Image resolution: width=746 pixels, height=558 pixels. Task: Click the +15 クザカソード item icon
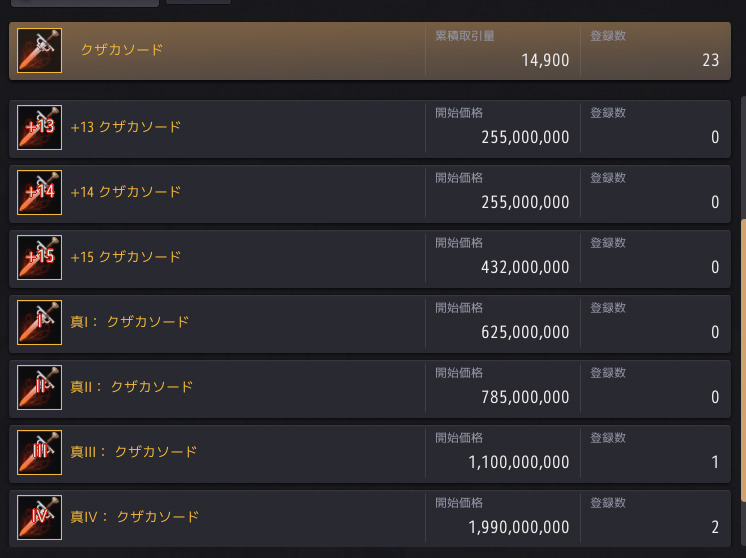40,258
